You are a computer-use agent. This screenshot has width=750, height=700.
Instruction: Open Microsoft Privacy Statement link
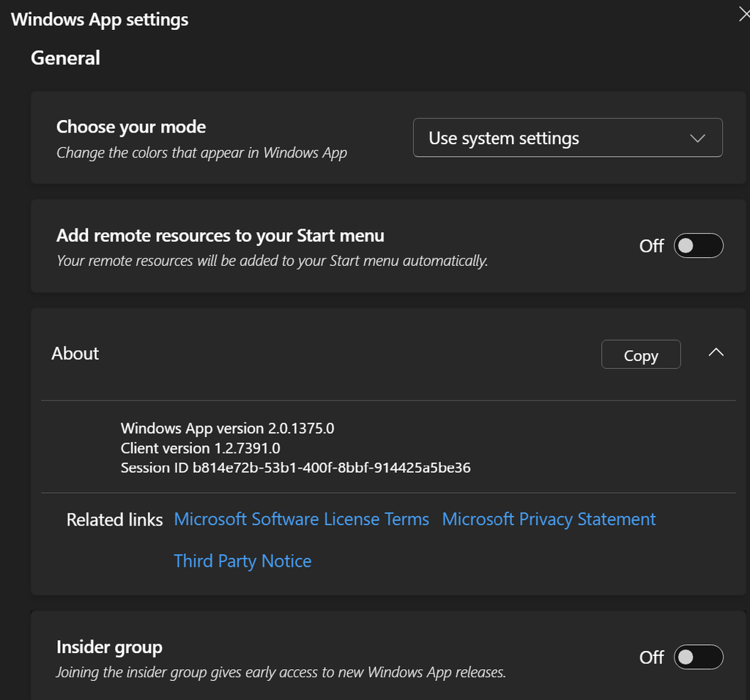(549, 519)
